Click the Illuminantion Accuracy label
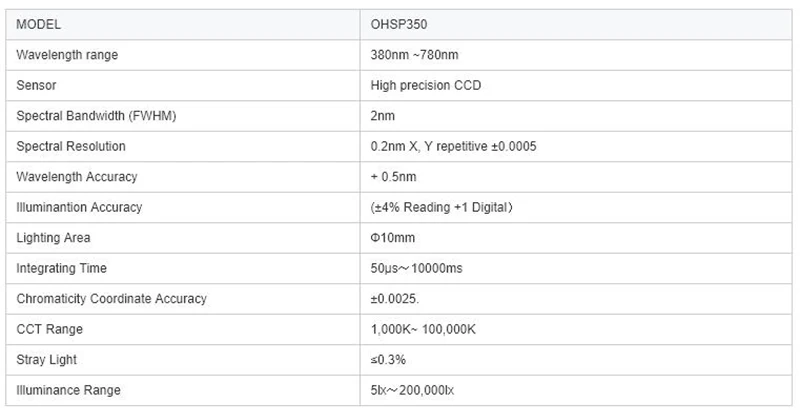The image size is (800, 410). click(x=79, y=207)
